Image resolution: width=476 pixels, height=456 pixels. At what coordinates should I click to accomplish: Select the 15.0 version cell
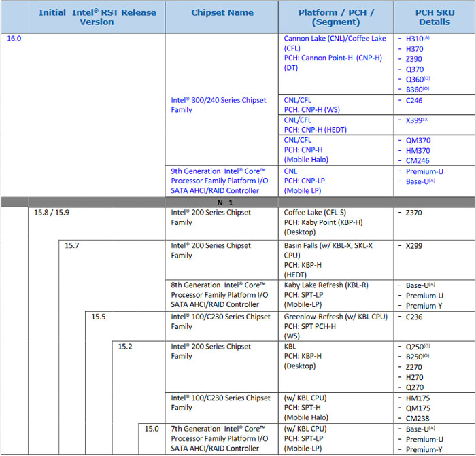tap(152, 429)
